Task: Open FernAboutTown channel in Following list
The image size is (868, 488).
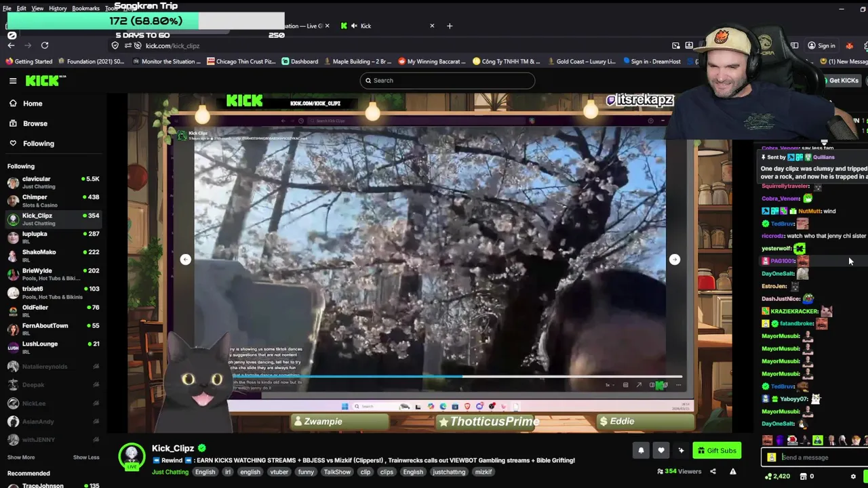Action: [x=53, y=329]
